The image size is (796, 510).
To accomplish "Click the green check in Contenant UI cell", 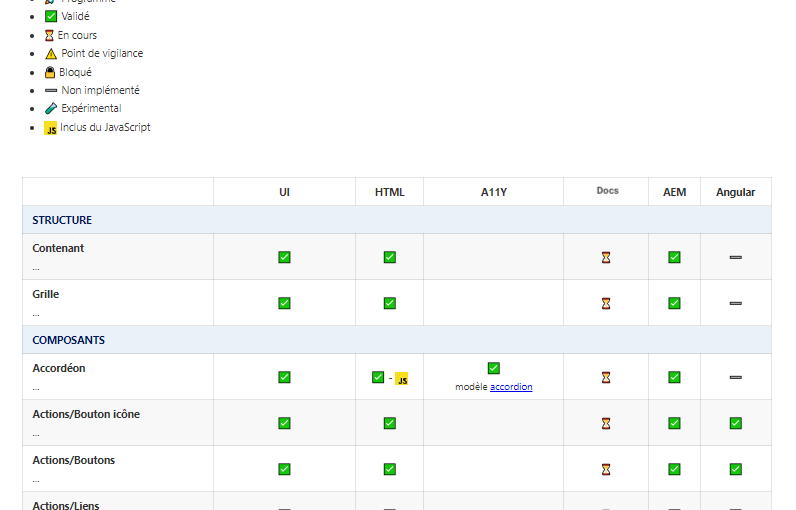I will (x=284, y=257).
